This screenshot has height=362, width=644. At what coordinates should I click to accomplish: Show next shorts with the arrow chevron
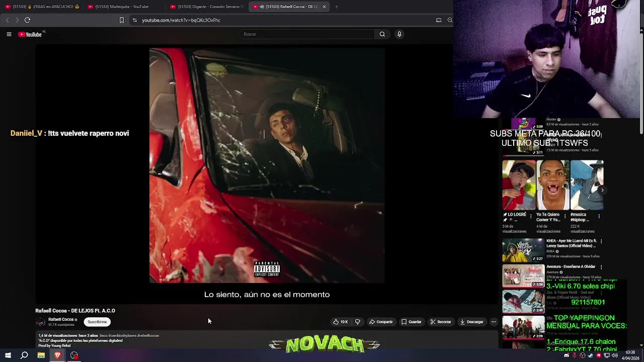click(602, 190)
